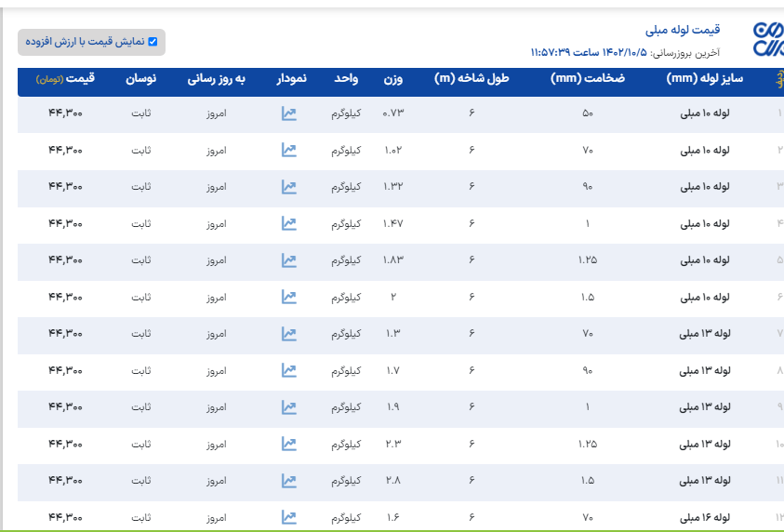Toggle the 'نمایش قیمت با ارزش افزوده' checkbox
Image resolution: width=784 pixels, height=532 pixels.
pos(153,42)
